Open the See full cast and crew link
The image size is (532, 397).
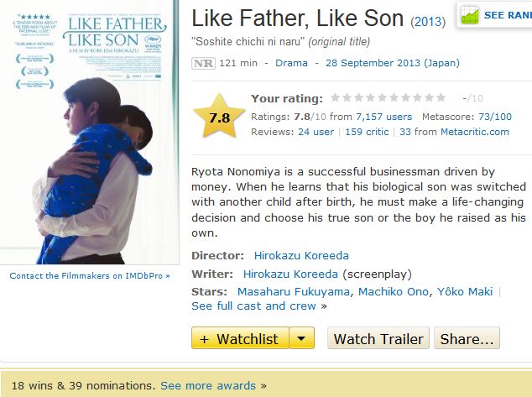[x=254, y=306]
